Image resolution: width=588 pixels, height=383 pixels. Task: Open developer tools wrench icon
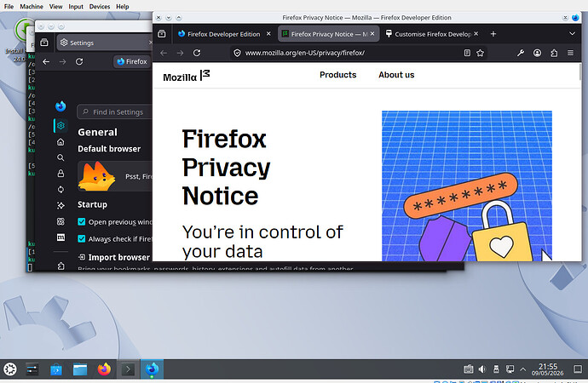point(521,53)
